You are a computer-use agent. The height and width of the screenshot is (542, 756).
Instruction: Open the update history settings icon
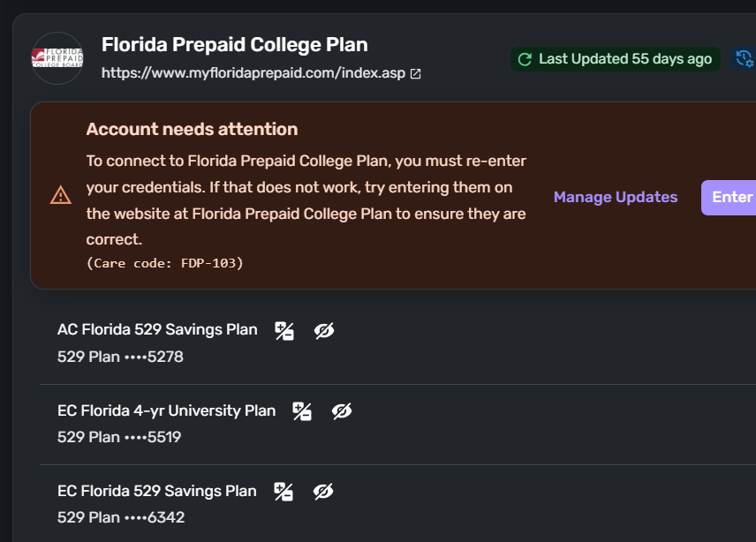[x=745, y=59]
